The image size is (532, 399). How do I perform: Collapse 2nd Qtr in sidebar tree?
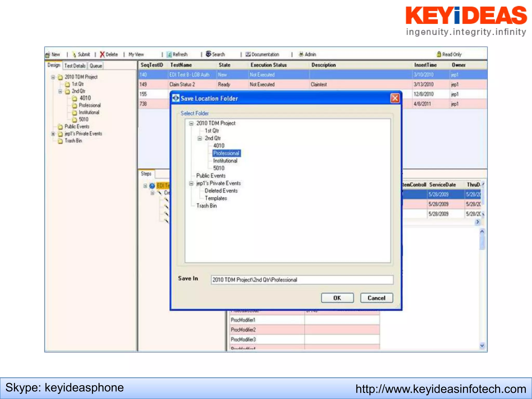pyautogui.click(x=60, y=91)
